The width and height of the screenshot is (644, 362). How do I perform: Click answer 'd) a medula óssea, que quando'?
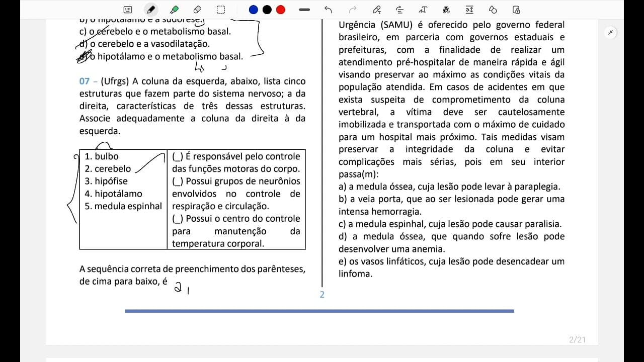pos(452,243)
